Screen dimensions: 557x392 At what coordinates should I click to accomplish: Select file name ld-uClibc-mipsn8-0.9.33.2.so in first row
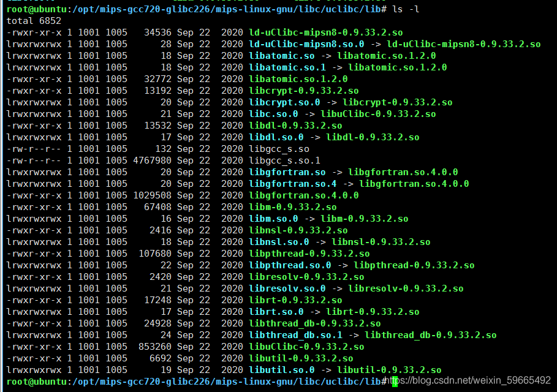pos(326,32)
